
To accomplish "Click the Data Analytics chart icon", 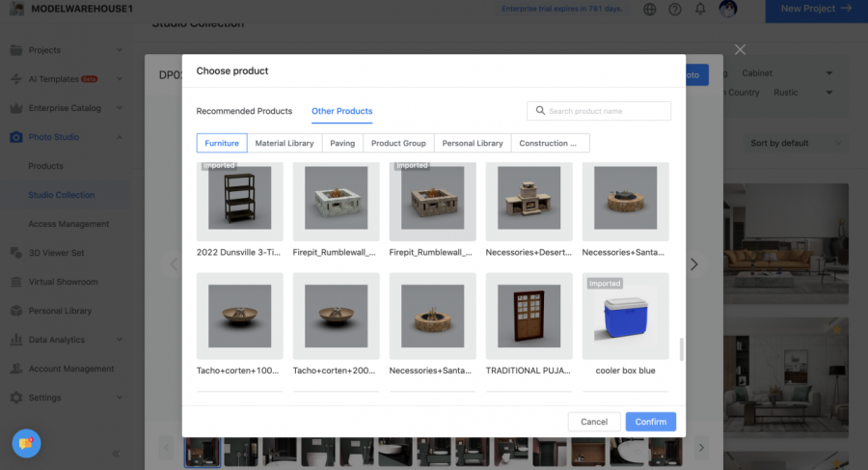I will click(16, 340).
